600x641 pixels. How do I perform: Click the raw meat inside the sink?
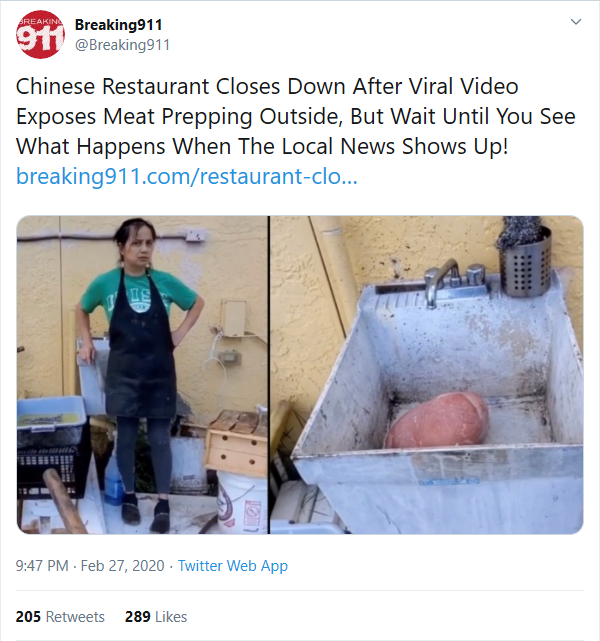click(x=437, y=420)
